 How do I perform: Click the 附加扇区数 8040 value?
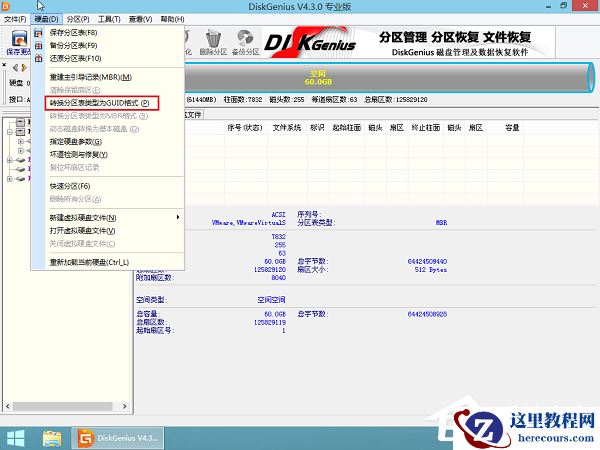pos(279,278)
